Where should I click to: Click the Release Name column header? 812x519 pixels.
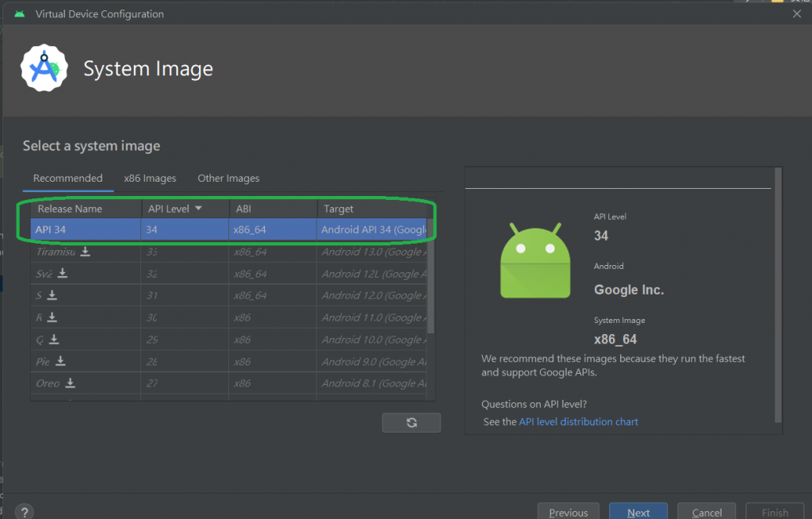click(x=86, y=209)
